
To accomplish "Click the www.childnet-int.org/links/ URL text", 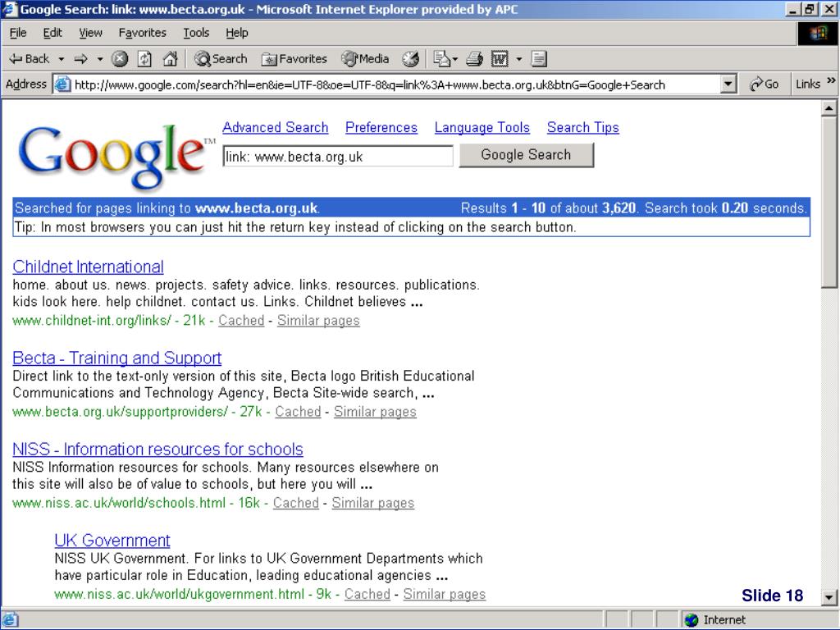I will pyautogui.click(x=92, y=321).
